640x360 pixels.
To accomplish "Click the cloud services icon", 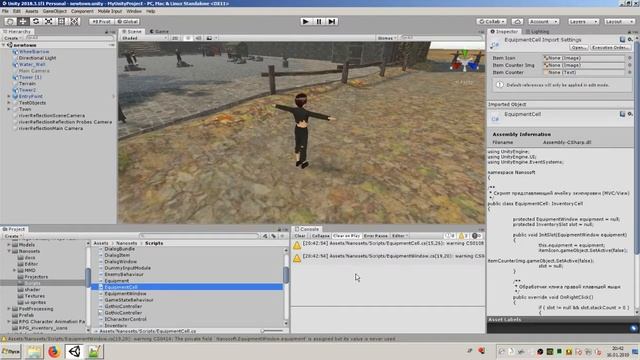I will 518,21.
